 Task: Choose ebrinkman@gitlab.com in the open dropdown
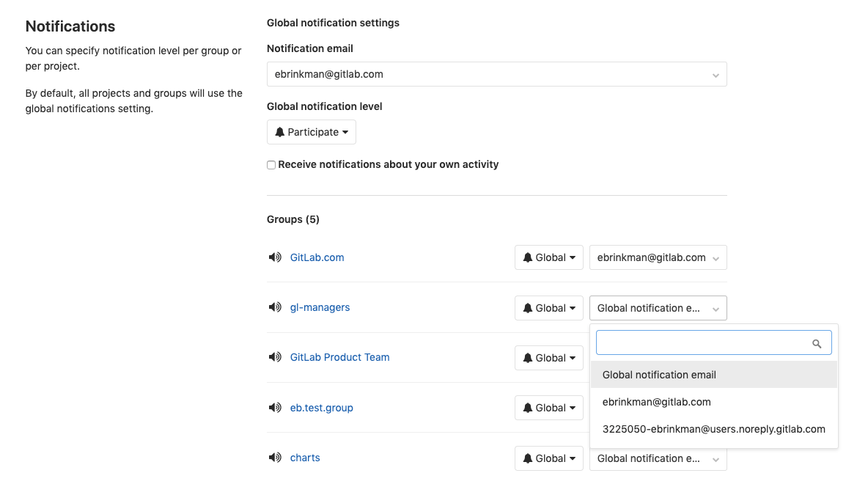(656, 402)
